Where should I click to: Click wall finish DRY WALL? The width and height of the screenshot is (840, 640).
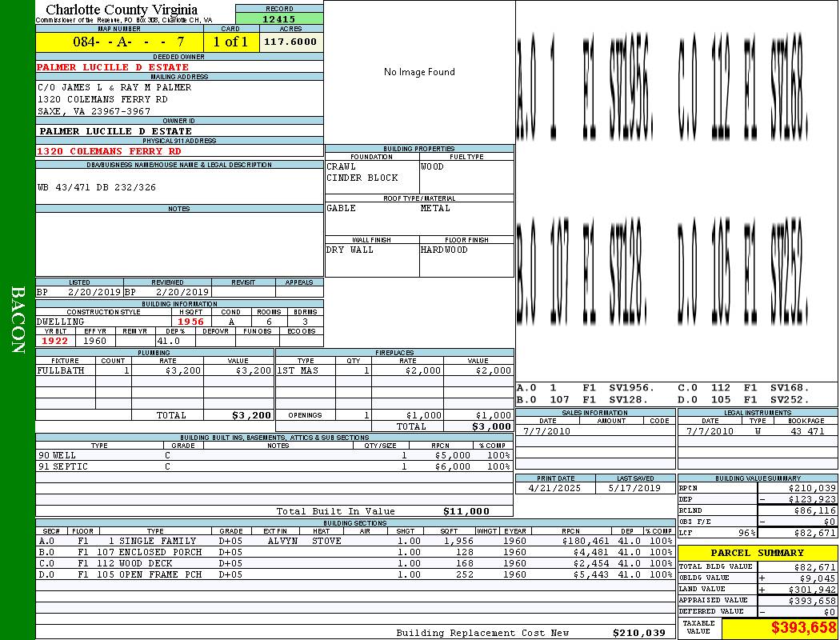[350, 250]
